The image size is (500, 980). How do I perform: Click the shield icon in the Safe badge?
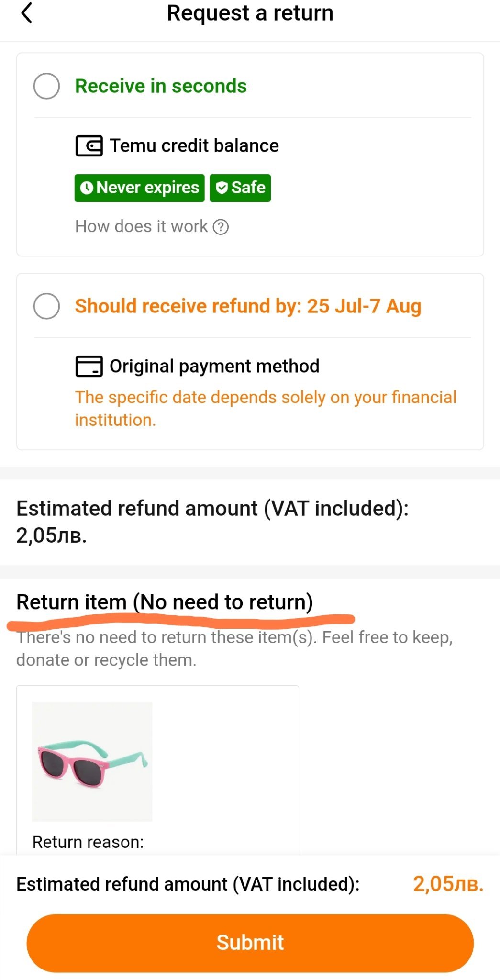tap(222, 188)
